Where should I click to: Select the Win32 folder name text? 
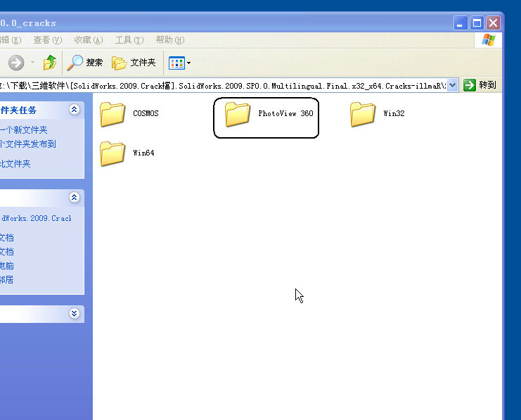coord(394,114)
